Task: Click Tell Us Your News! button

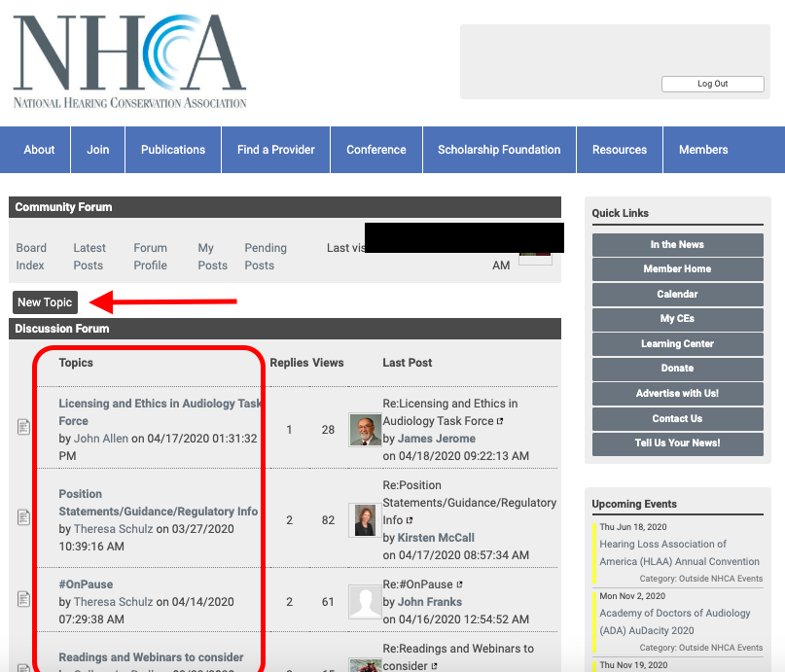Action: 677,443
